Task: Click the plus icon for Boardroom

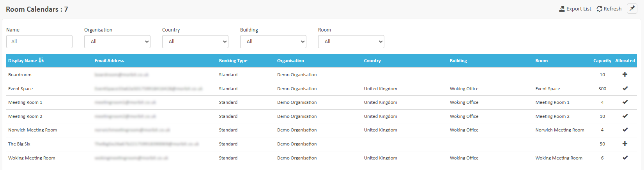Action: pos(625,74)
